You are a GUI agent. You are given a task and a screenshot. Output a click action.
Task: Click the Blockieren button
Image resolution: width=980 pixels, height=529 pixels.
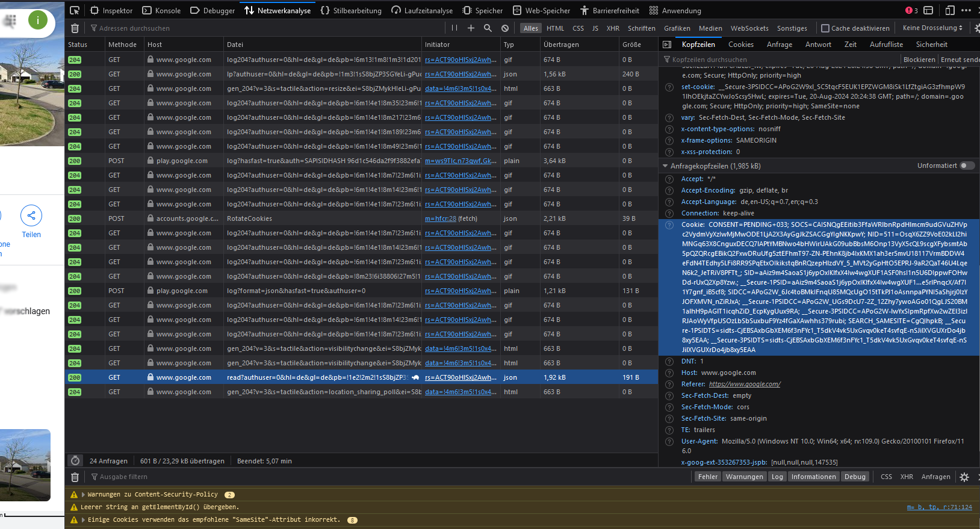pos(919,60)
